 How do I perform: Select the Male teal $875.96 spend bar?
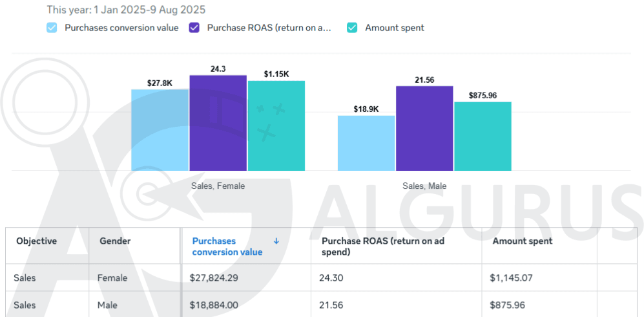(482, 136)
